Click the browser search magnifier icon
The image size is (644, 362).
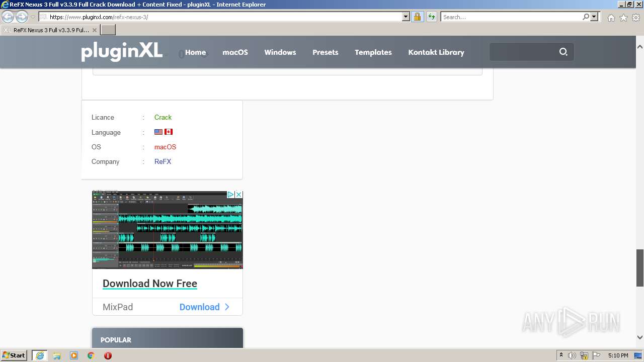(586, 17)
